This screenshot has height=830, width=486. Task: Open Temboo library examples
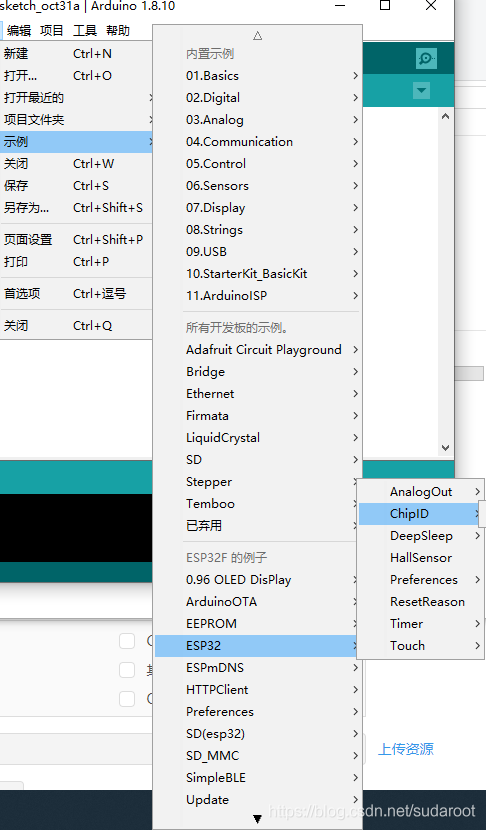(256, 504)
